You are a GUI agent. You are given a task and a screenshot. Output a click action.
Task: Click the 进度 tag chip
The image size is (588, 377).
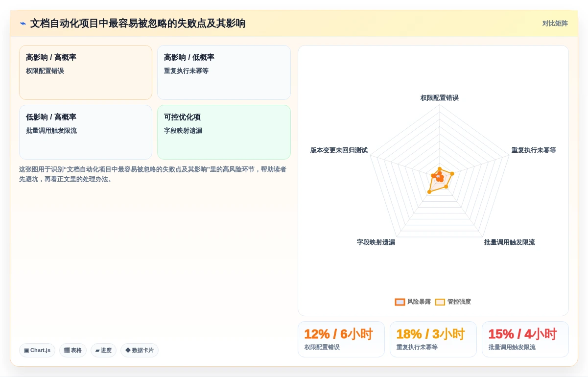[x=103, y=350]
